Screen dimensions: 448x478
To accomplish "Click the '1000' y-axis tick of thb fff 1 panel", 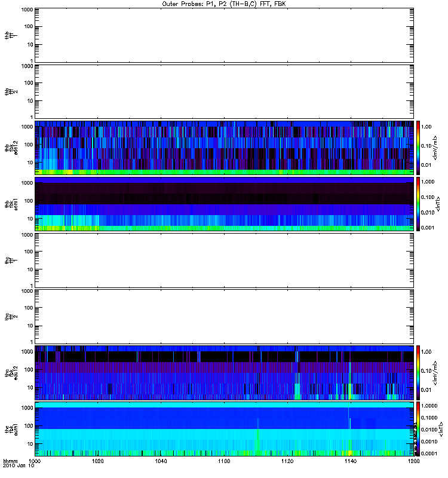I will pyautogui.click(x=27, y=10).
